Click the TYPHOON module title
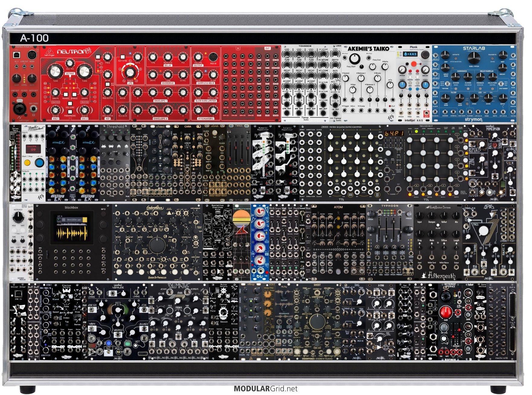 pos(390,206)
